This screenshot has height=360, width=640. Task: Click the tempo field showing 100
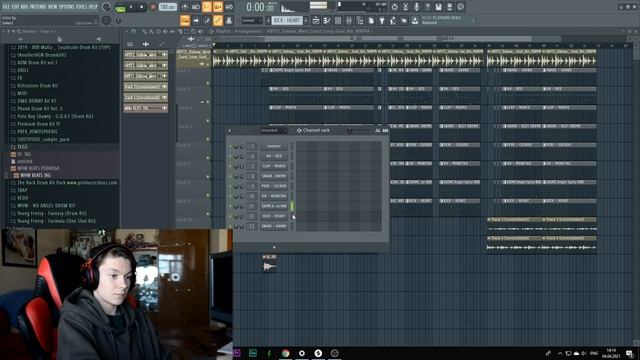[x=168, y=7]
